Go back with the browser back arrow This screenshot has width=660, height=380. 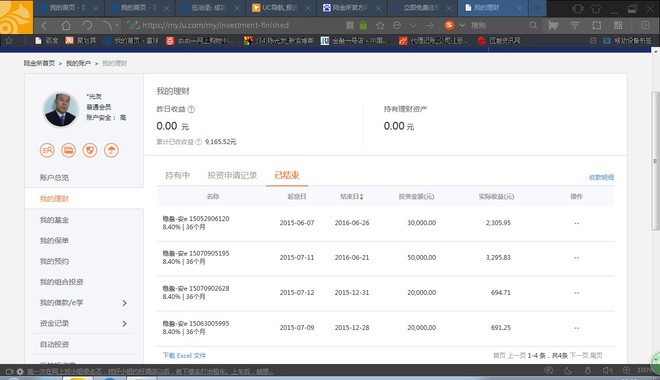coord(44,26)
